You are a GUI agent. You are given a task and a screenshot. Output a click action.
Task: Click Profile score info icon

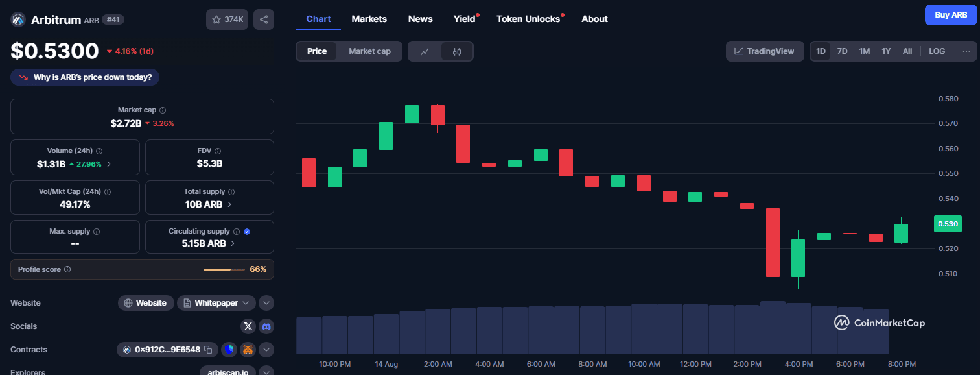pyautogui.click(x=67, y=269)
